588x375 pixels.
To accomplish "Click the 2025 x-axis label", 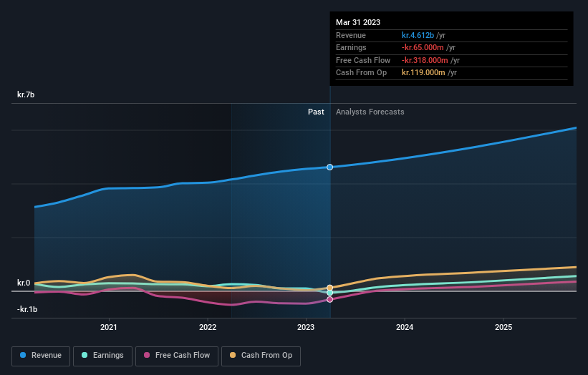I will pos(503,328).
